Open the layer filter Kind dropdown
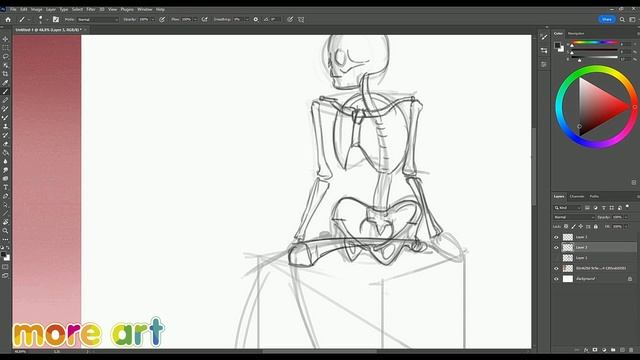Viewport: 640px width, 360px height. coord(568,208)
